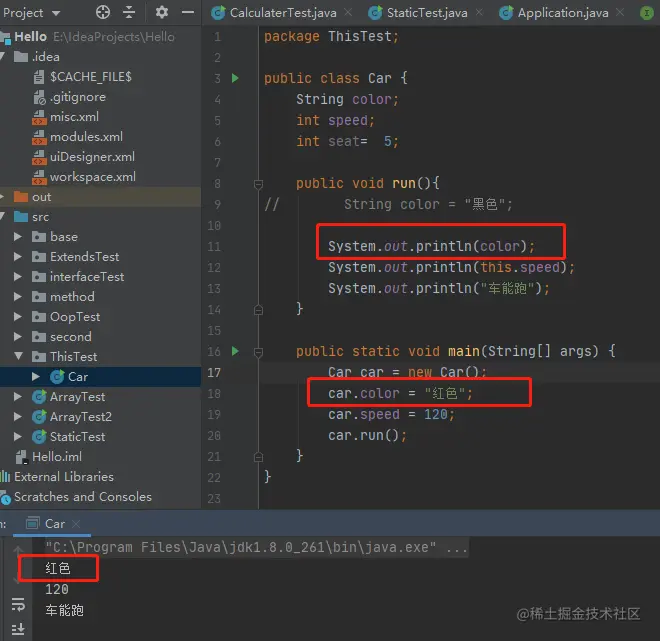This screenshot has height=641, width=660.
Task: Click the java.exe command line in console
Action: (256, 547)
